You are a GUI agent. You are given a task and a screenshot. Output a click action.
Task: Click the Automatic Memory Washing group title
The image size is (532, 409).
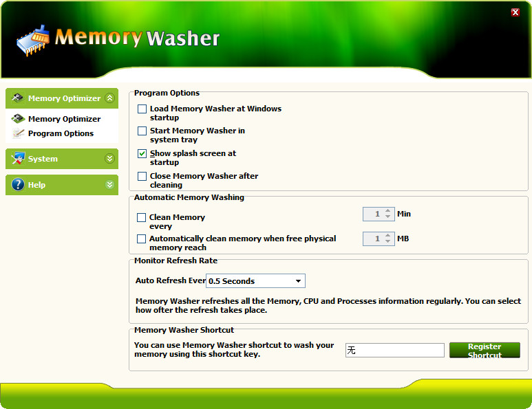pyautogui.click(x=189, y=197)
